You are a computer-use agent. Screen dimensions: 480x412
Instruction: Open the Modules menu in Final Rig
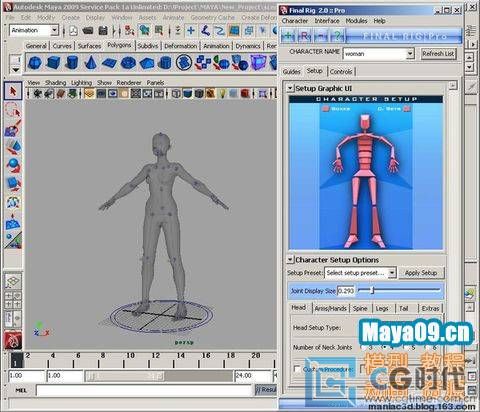pyautogui.click(x=356, y=21)
